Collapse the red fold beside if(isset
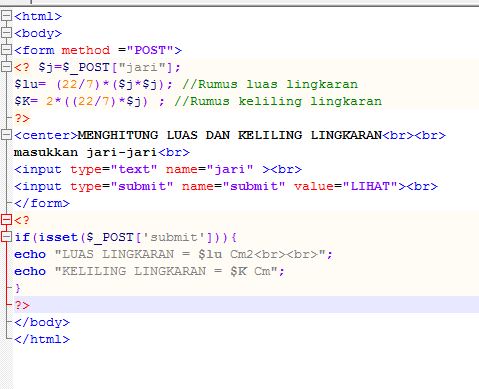Viewport: 479px width, 389px height. (6, 237)
